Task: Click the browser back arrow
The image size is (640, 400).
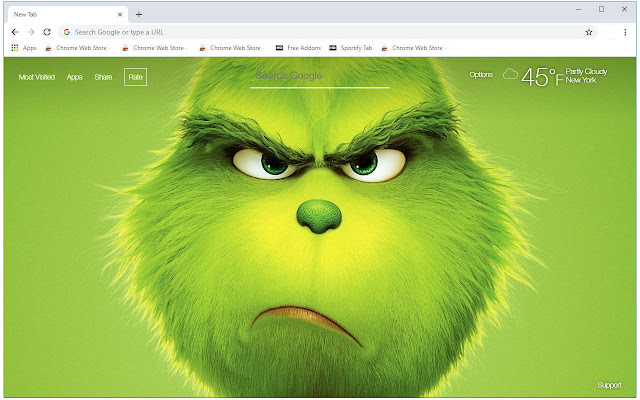Action: coord(15,32)
